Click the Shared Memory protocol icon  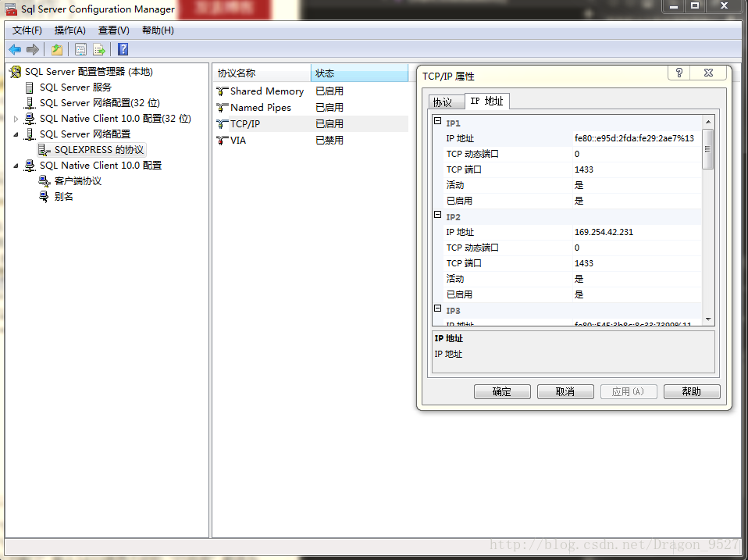pyautogui.click(x=222, y=91)
